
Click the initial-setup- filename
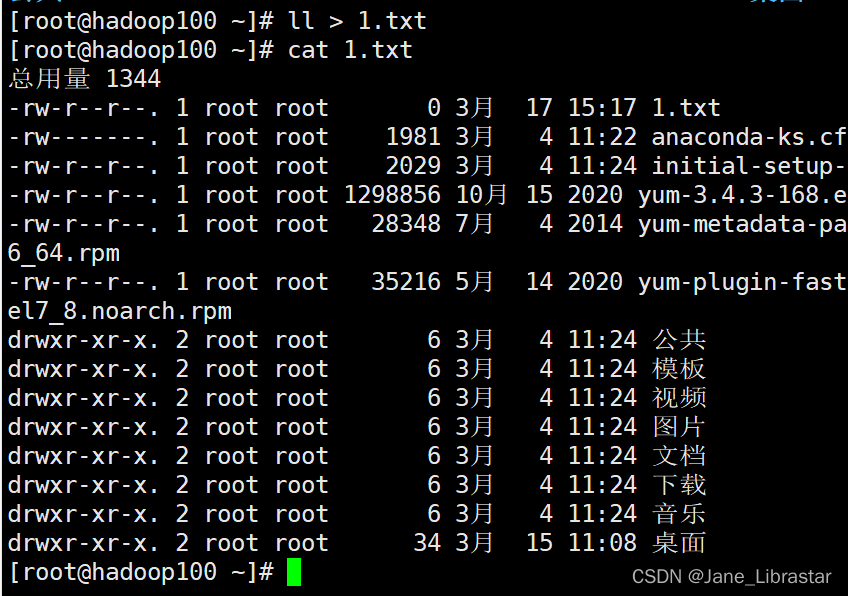pos(748,166)
